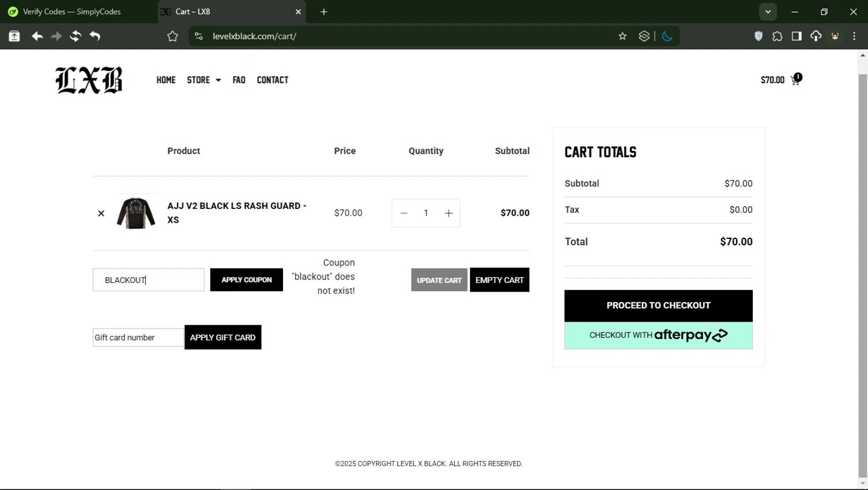The height and width of the screenshot is (490, 868).
Task: Open the FAQ page
Action: pos(239,80)
